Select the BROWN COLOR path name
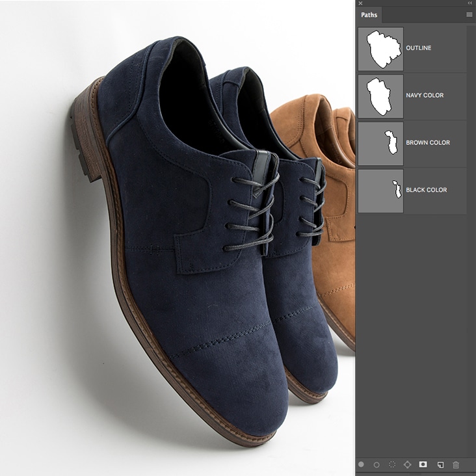The width and height of the screenshot is (476, 476). (427, 143)
